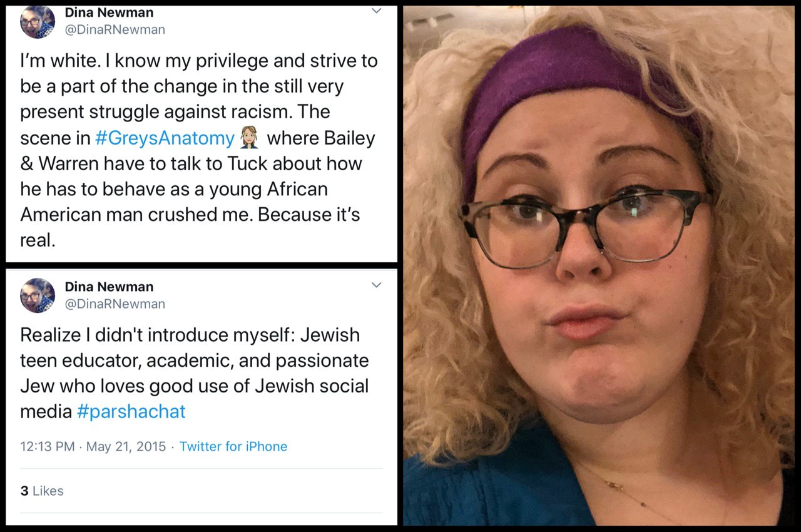Open the #GreysAnatomy hashtag
Viewport: 801px width, 532px height.
[x=165, y=138]
